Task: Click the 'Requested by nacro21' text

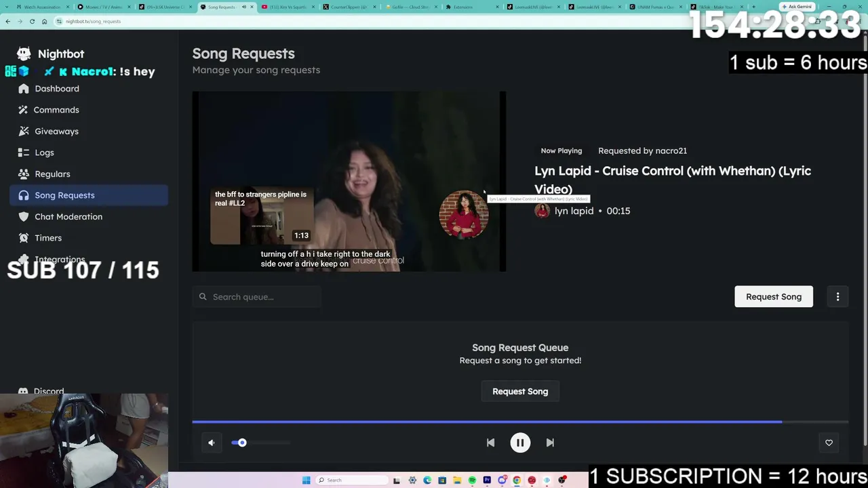Action: [642, 150]
